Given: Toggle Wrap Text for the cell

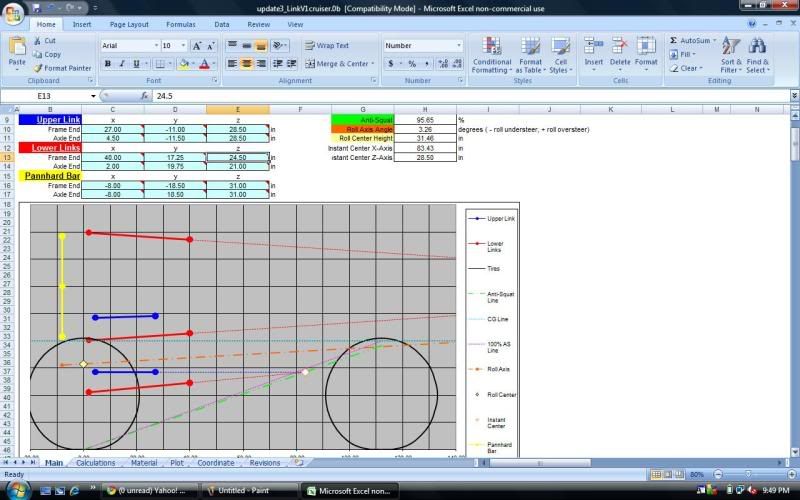Looking at the screenshot, I should click(x=326, y=45).
